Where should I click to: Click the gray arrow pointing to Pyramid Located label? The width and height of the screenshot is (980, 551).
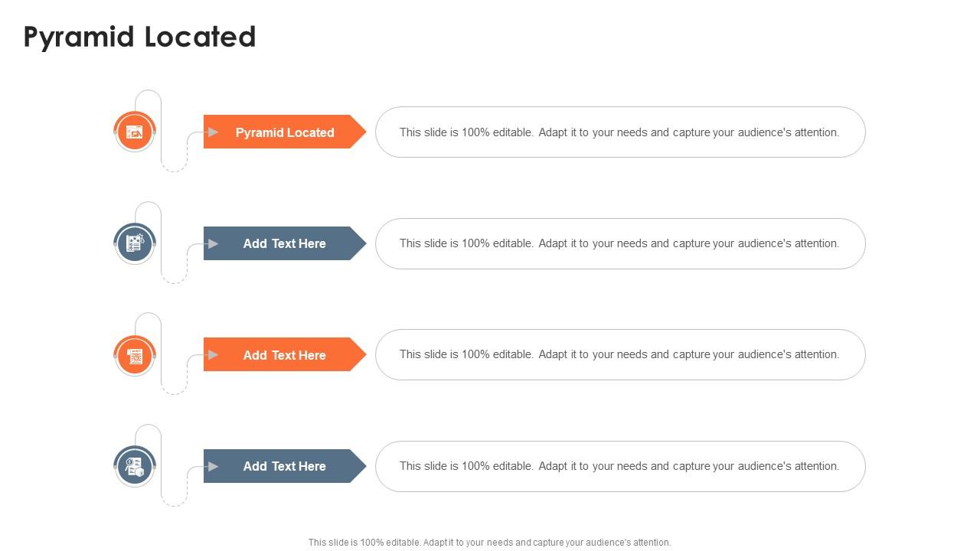tap(214, 132)
